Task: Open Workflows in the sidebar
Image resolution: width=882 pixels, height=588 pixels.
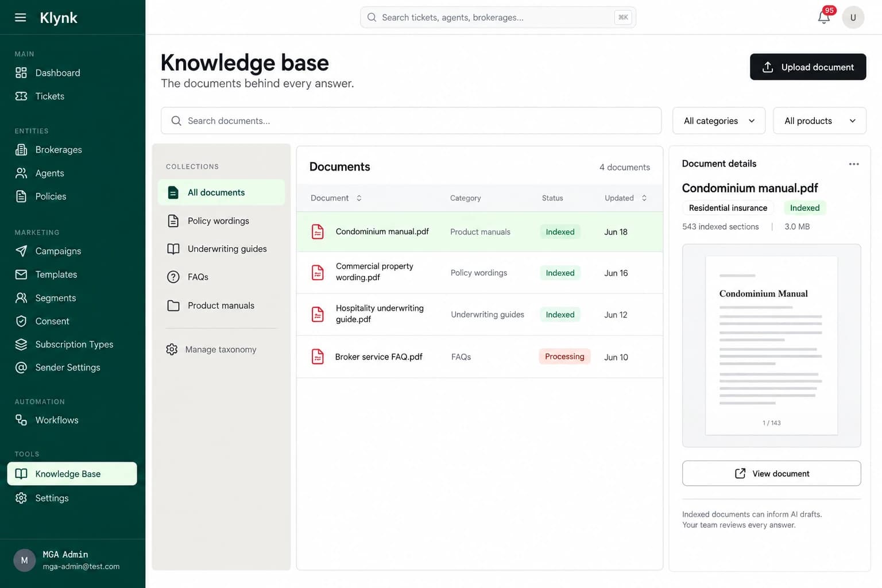Action: (72, 420)
